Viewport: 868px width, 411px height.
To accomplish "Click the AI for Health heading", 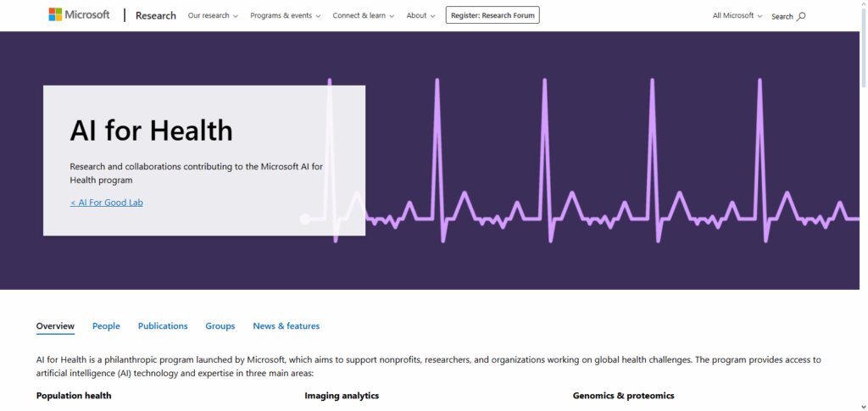I will click(x=151, y=131).
